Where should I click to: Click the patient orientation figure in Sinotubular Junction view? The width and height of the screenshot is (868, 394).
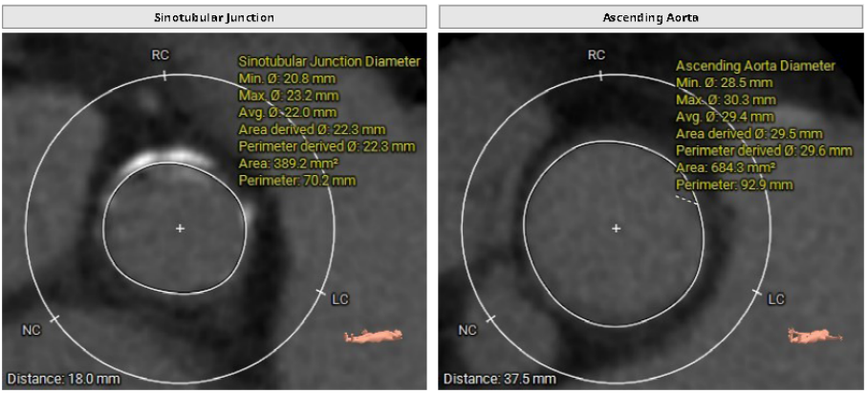coord(373,336)
